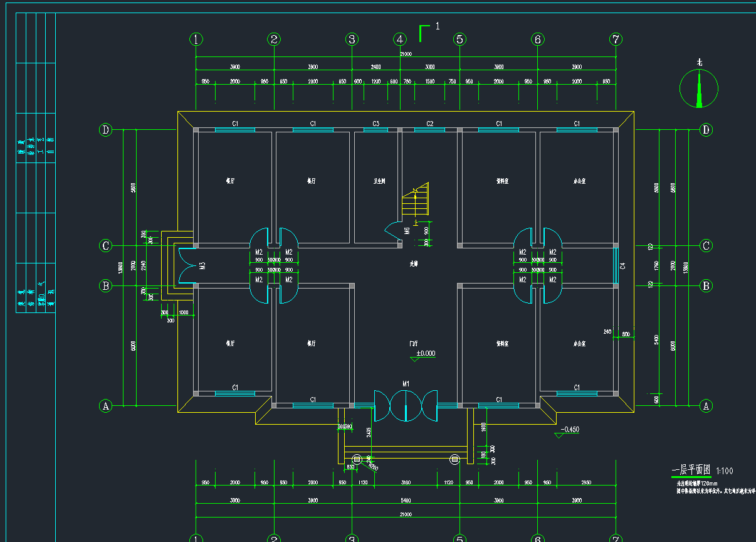
Task: Select left porch column circle at entrance
Action: [x=357, y=460]
